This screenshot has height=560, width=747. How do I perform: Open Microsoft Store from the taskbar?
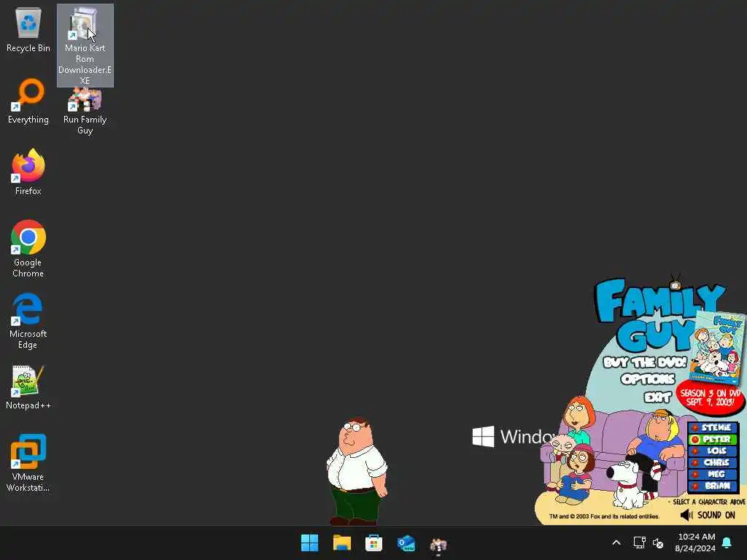tap(374, 542)
